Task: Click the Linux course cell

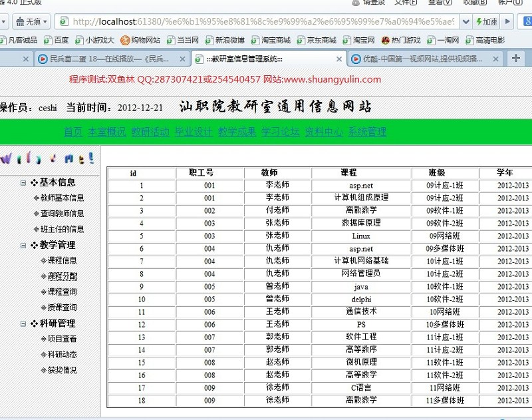Action: [x=361, y=236]
